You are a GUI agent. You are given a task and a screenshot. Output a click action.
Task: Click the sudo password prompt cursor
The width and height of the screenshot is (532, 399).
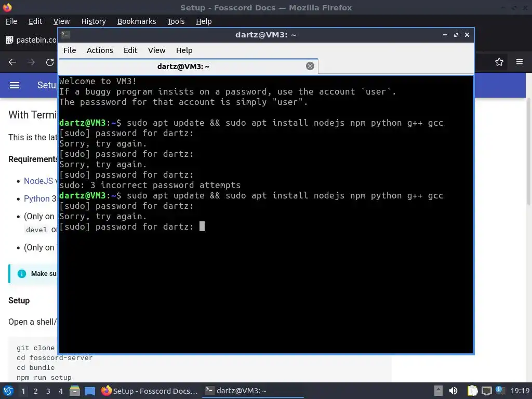[x=202, y=227]
